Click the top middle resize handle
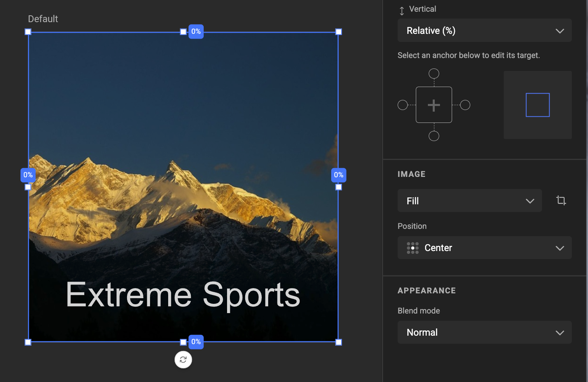This screenshot has width=588, height=382. pos(183,32)
